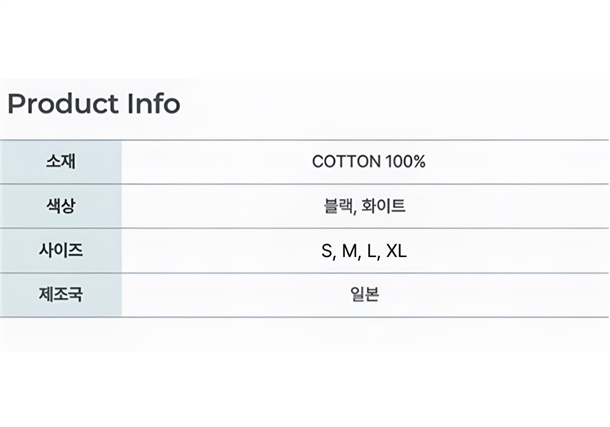Image resolution: width=610 pixels, height=427 pixels.
Task: Select the word COTTON in material row
Action: tap(346, 161)
